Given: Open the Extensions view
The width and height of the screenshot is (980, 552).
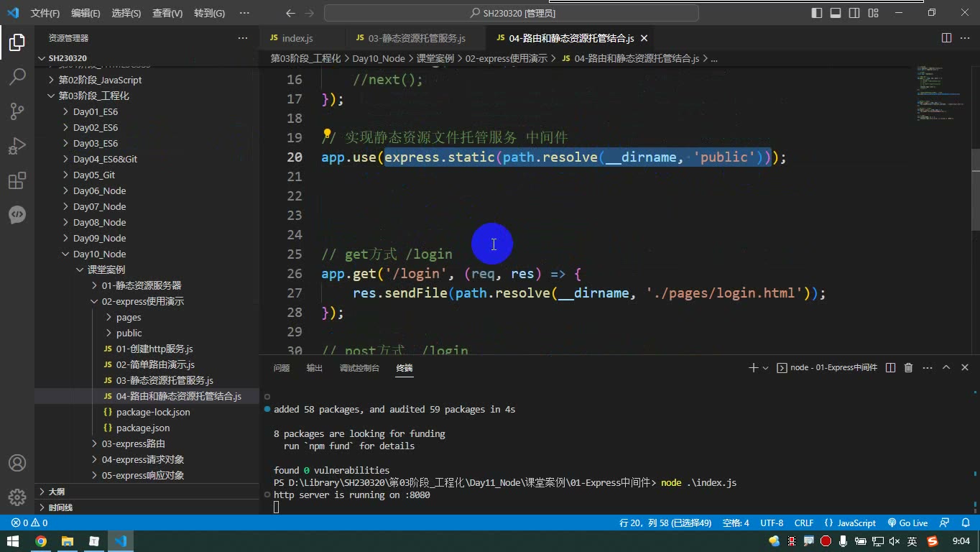Looking at the screenshot, I should (x=17, y=180).
